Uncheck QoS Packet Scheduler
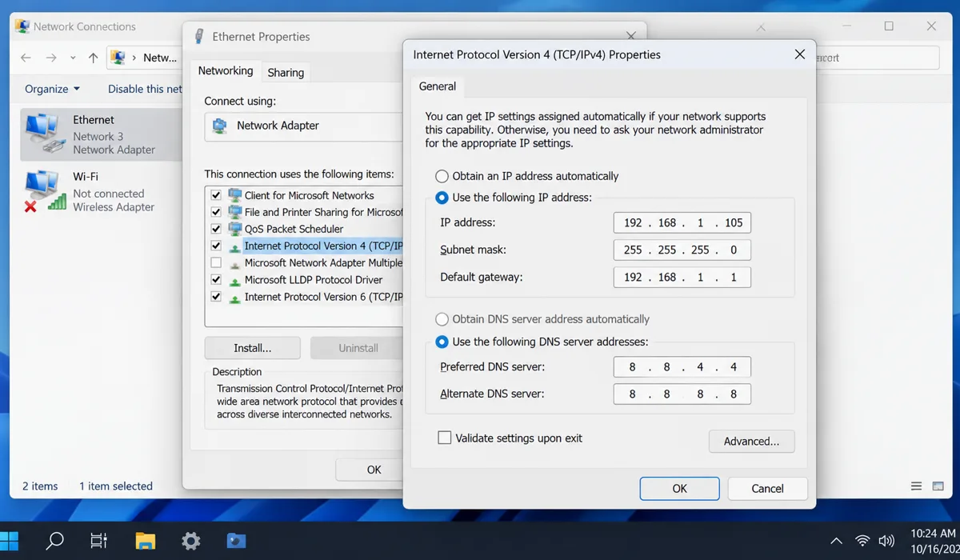 pyautogui.click(x=216, y=229)
